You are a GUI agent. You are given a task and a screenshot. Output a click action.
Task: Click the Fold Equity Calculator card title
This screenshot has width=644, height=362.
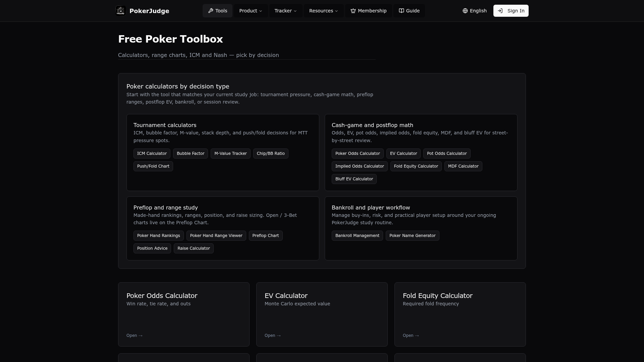(x=438, y=296)
